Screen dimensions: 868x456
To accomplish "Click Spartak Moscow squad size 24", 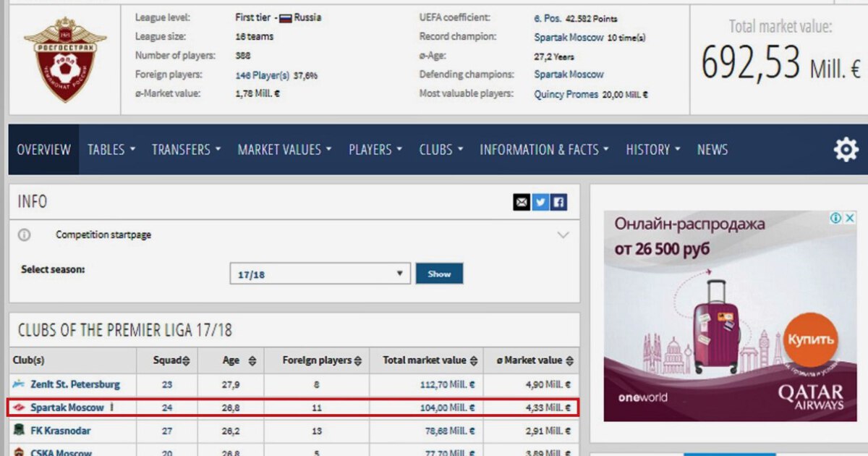I will tap(167, 408).
